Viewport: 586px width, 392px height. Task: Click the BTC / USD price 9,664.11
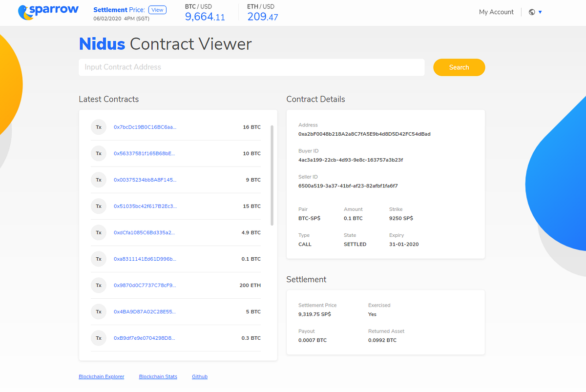(x=205, y=17)
